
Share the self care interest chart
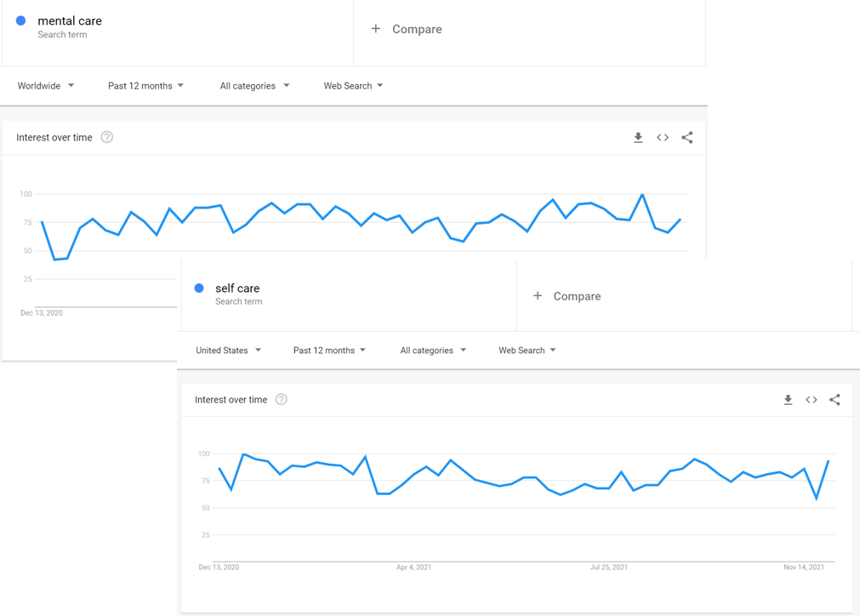[x=834, y=400]
